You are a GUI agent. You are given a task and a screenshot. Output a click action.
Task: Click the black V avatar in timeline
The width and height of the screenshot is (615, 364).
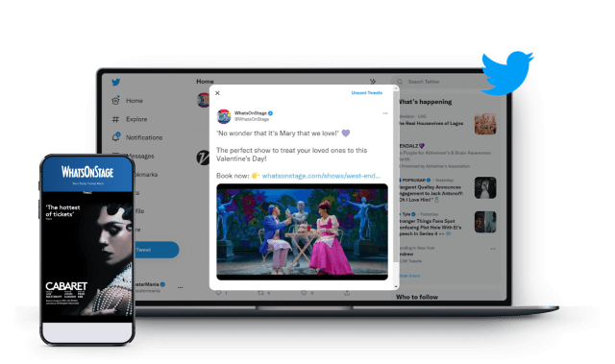tap(203, 158)
